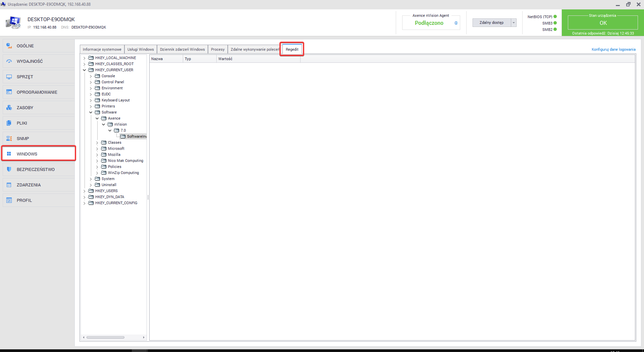This screenshot has width=644, height=352.
Task: Click the registry tree horizontal scrollbar
Action: click(x=105, y=337)
